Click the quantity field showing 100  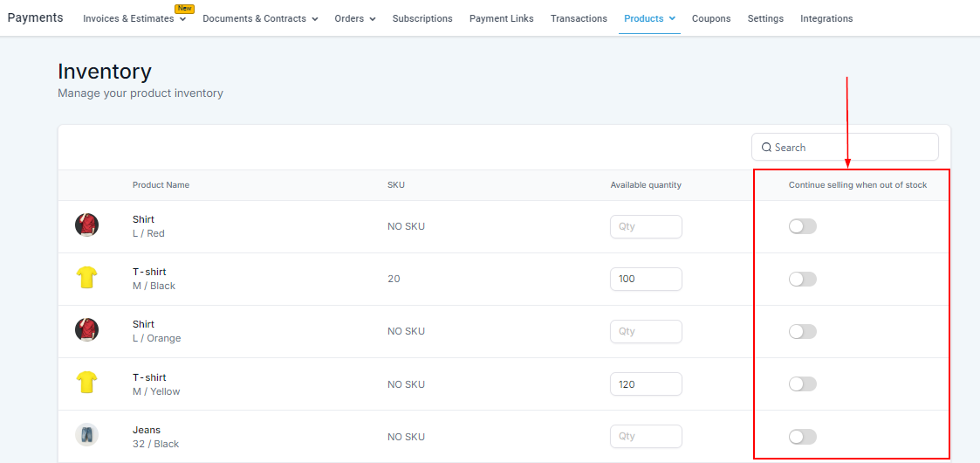click(646, 279)
